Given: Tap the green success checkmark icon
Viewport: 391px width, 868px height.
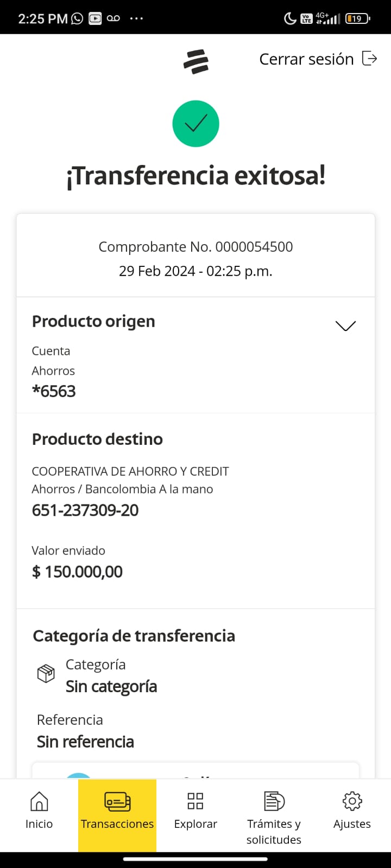Looking at the screenshot, I should [195, 124].
